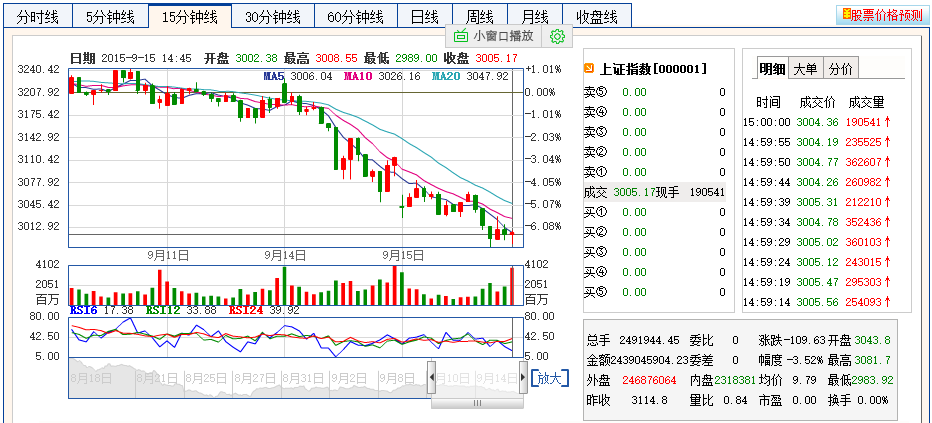This screenshot has height=423, width=932.
Task: Click the 卖① order book row
Action: tap(654, 172)
